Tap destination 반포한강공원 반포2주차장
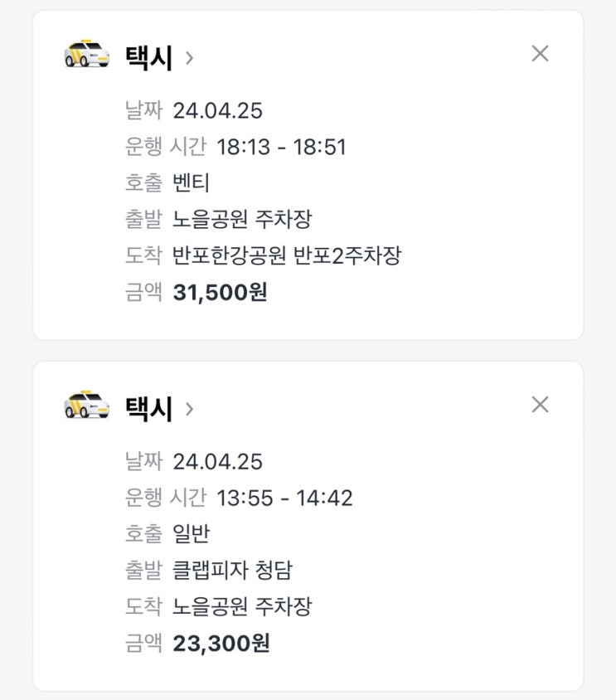The height and width of the screenshot is (700, 616). (287, 256)
